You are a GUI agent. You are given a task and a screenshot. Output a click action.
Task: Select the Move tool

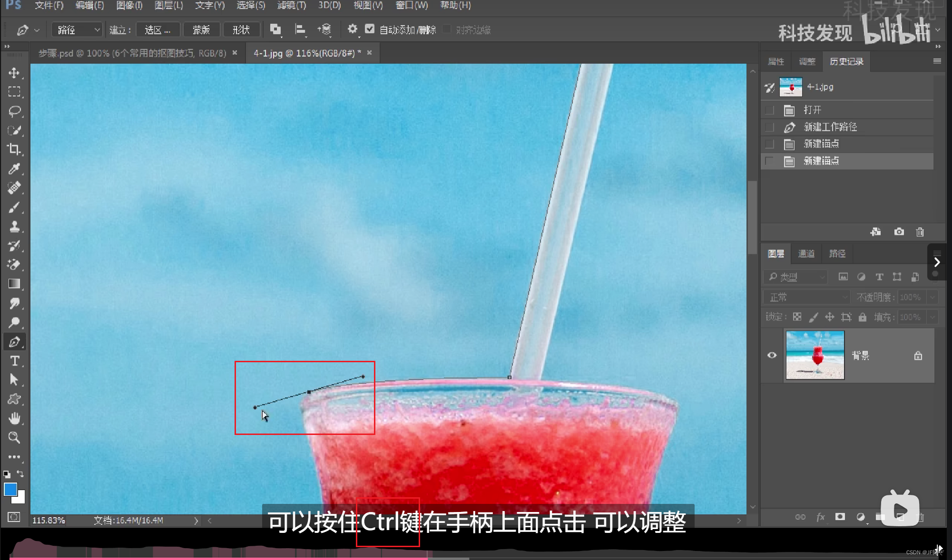click(14, 73)
